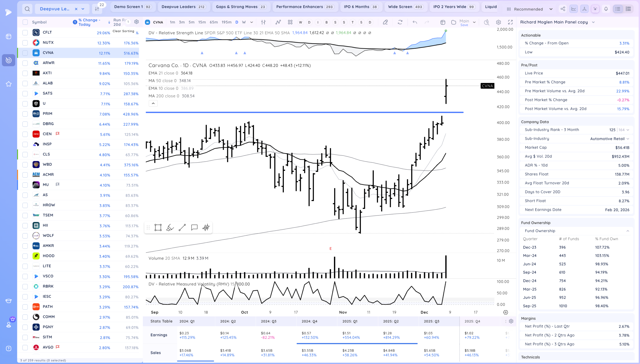Click the pencil draw icon
The height and width of the screenshot is (364, 640).
tap(385, 22)
